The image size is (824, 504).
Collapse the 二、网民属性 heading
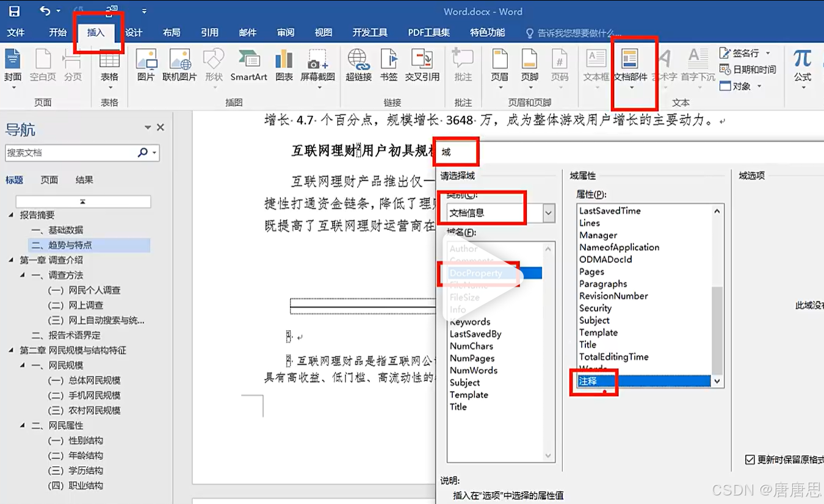[23, 425]
